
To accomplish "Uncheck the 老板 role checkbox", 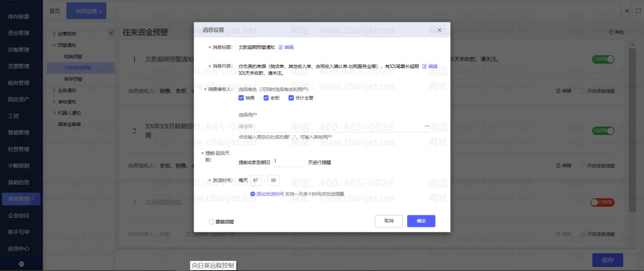I will tap(266, 98).
